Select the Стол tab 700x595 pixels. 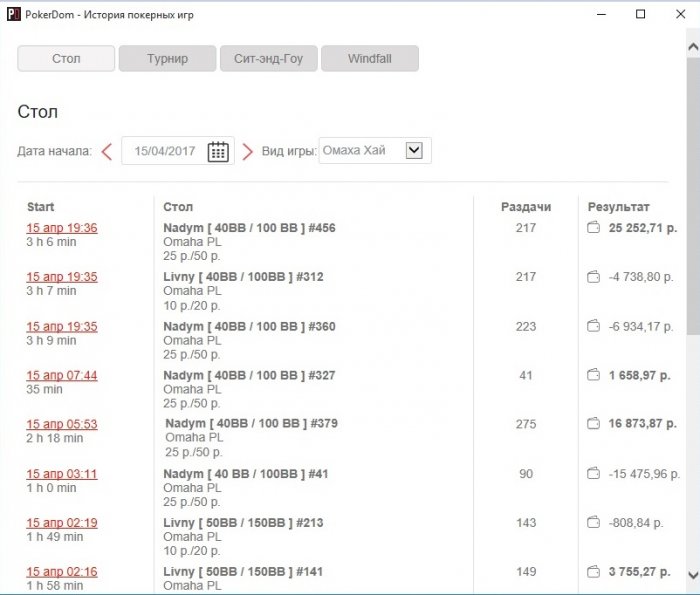tap(66, 59)
